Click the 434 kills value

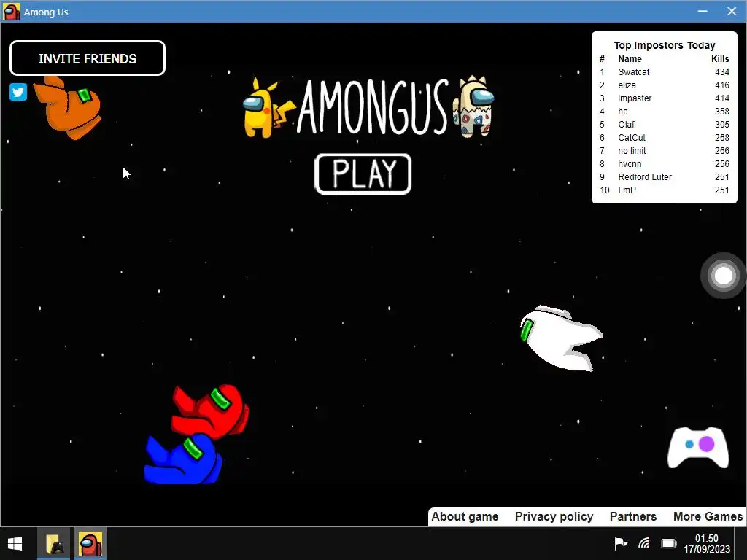721,72
